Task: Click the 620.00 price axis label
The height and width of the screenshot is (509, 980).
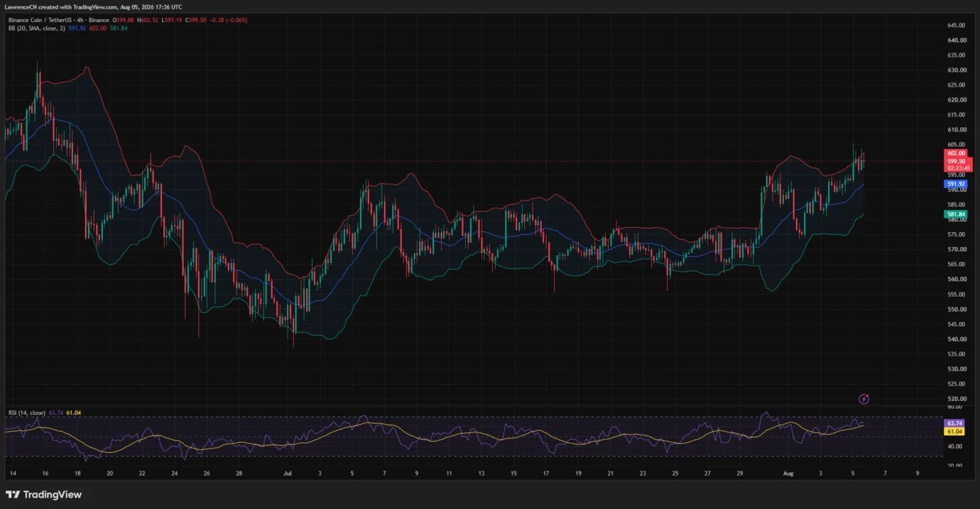Action: pyautogui.click(x=956, y=99)
